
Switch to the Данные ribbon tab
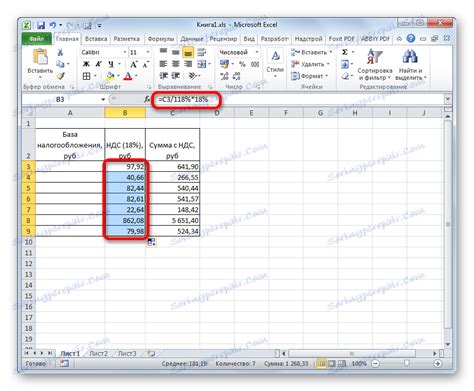coord(192,39)
